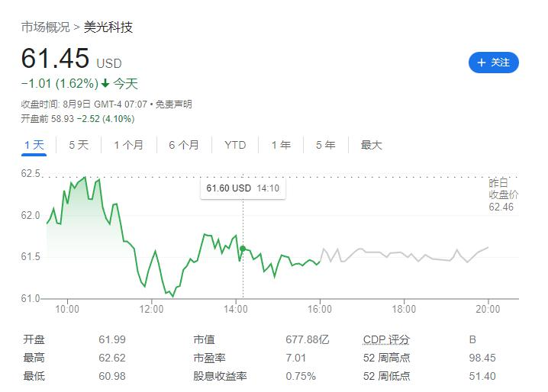548x392 pixels.
Task: Click the 关注 follow button
Action: pyautogui.click(x=494, y=63)
